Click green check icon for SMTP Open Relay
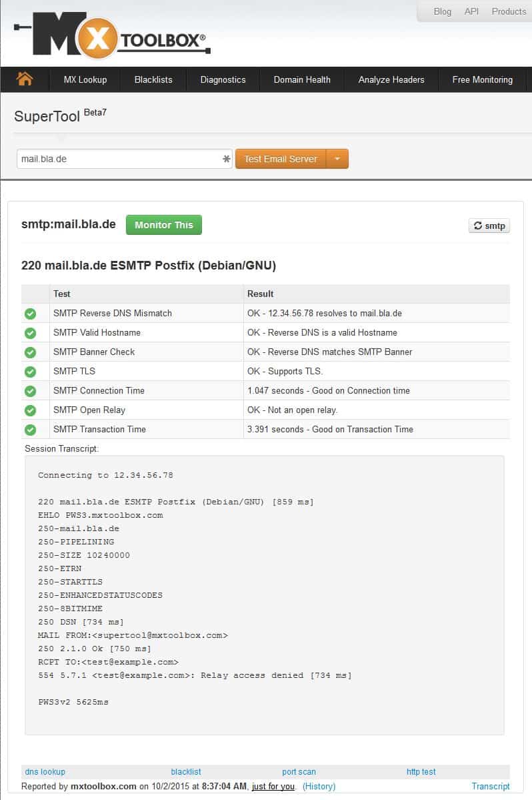Viewport: 532px width, 800px height. (31, 410)
